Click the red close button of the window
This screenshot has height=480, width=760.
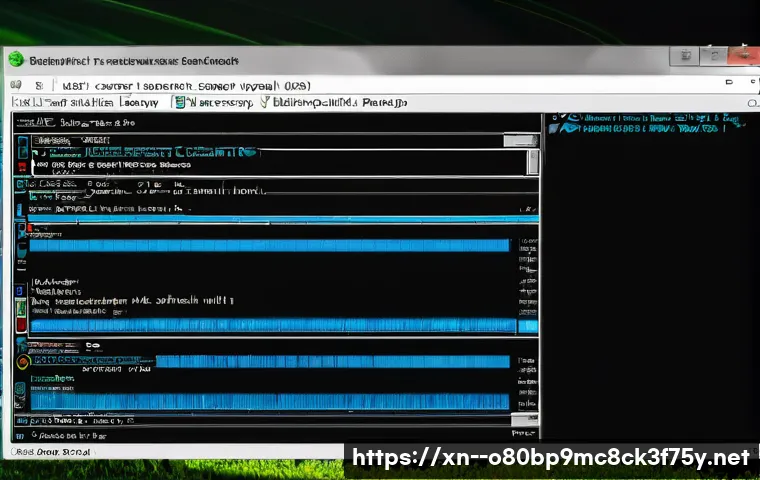click(x=744, y=56)
